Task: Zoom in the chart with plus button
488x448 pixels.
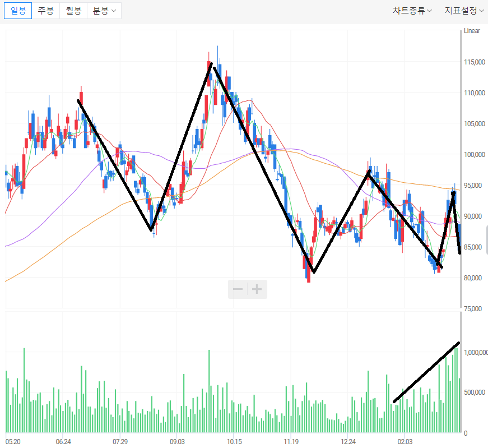Action: coord(257,289)
